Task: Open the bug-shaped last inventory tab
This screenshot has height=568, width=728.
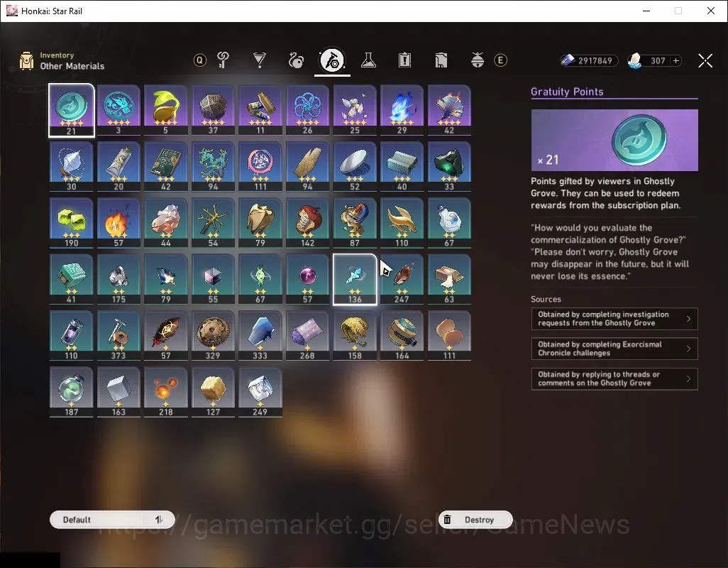Action: click(x=478, y=60)
